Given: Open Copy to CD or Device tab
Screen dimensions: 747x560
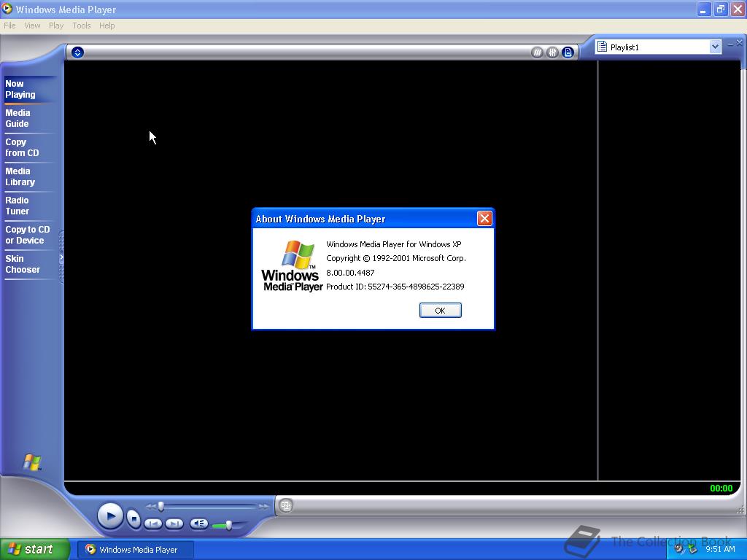Looking at the screenshot, I should tap(27, 235).
